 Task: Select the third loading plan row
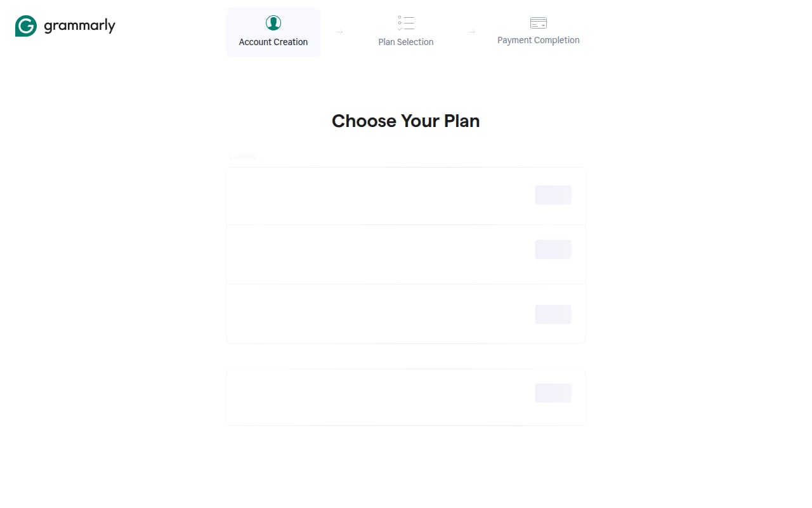tap(406, 314)
